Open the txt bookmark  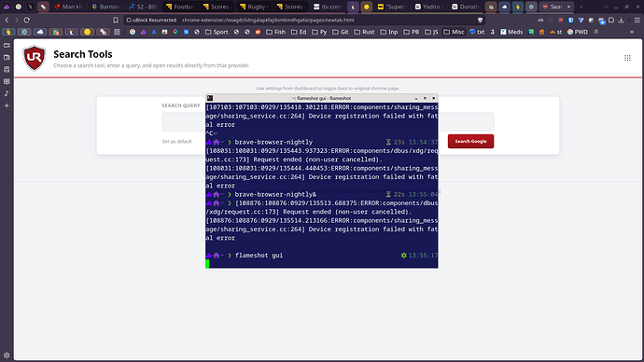coord(477,32)
